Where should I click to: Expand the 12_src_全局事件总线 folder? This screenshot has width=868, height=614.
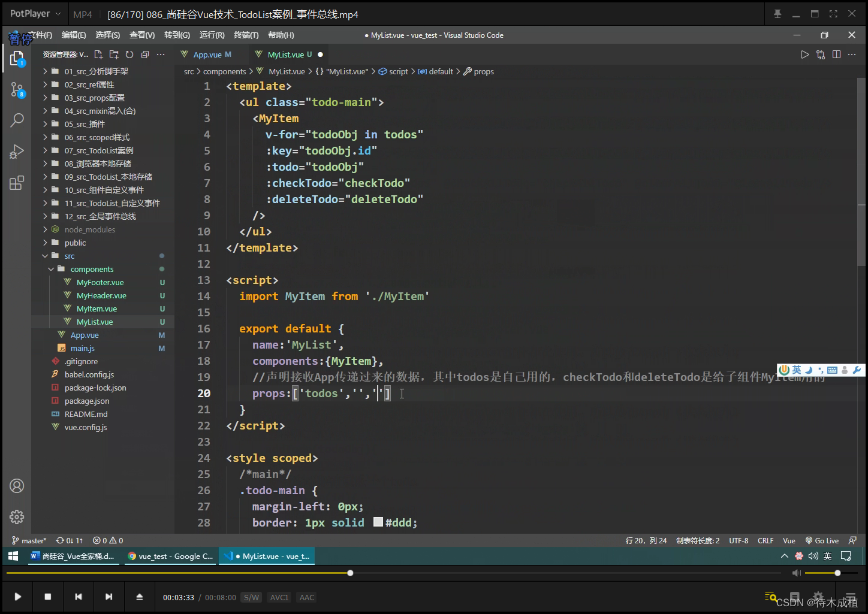103,216
